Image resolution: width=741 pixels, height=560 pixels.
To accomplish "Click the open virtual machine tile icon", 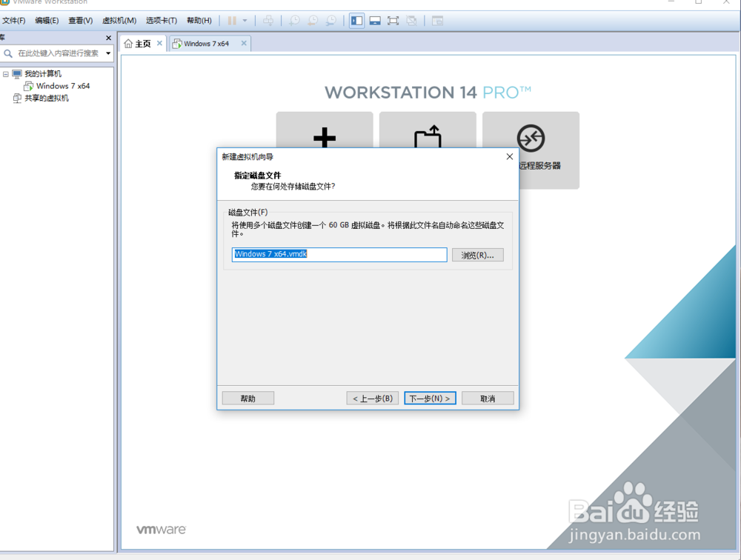I will coord(428,136).
